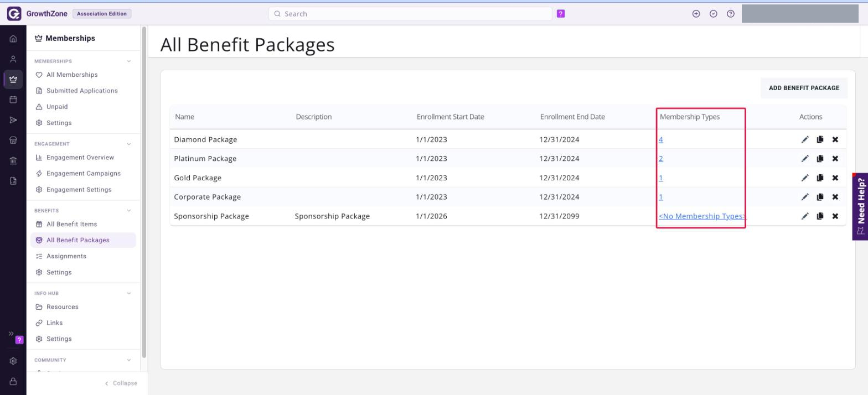Edit the Gold Package with pencil icon

805,178
